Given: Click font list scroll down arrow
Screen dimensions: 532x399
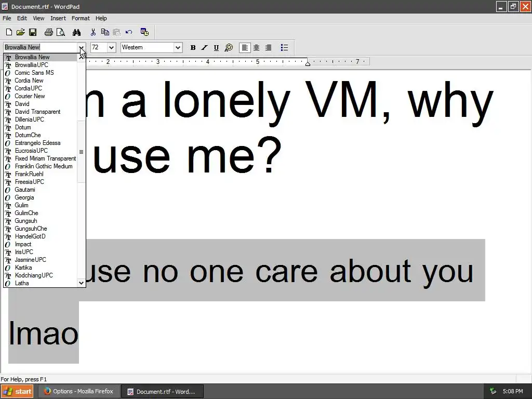Looking at the screenshot, I should tap(82, 283).
